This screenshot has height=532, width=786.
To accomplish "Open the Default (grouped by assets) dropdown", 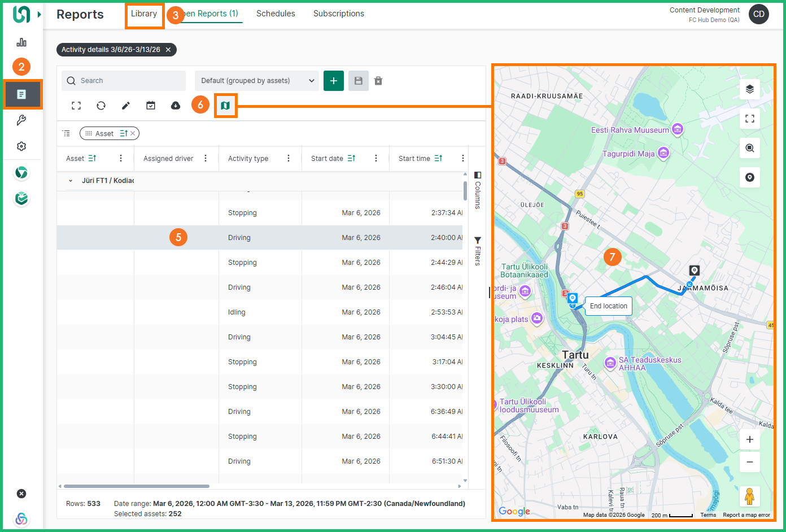I will click(x=257, y=81).
